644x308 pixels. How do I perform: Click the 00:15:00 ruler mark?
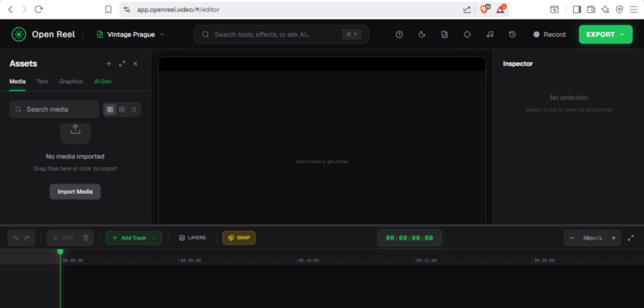(x=427, y=261)
